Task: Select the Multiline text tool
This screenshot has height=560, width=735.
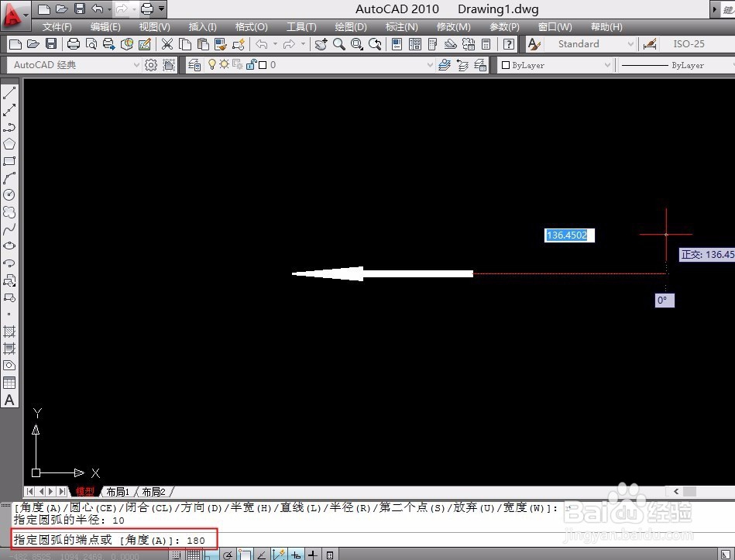Action: [9, 400]
